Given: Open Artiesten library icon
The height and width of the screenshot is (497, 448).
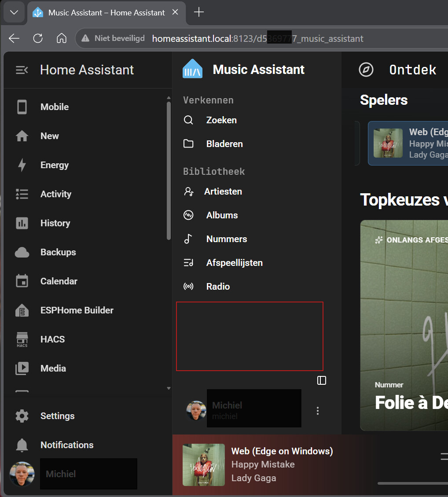Looking at the screenshot, I should 188,191.
